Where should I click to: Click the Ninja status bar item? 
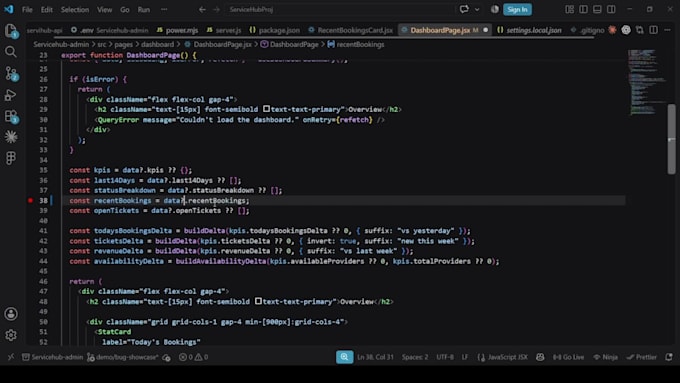[605, 357]
